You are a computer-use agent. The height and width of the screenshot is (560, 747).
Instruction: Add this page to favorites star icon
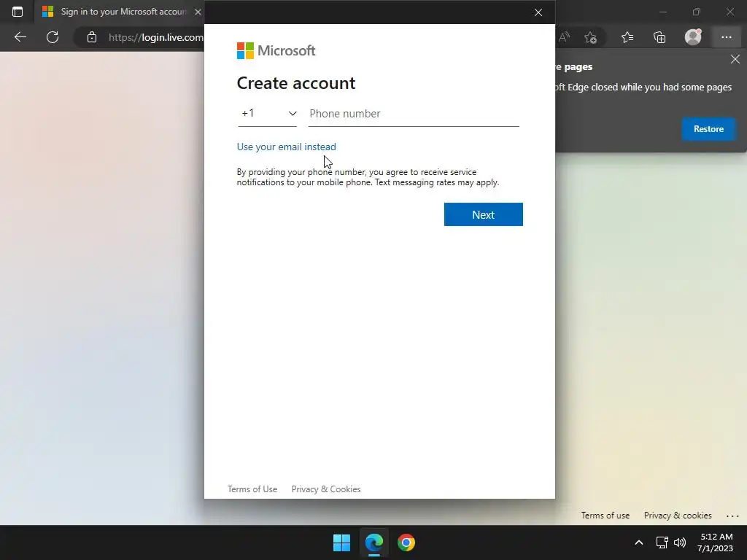coord(591,37)
